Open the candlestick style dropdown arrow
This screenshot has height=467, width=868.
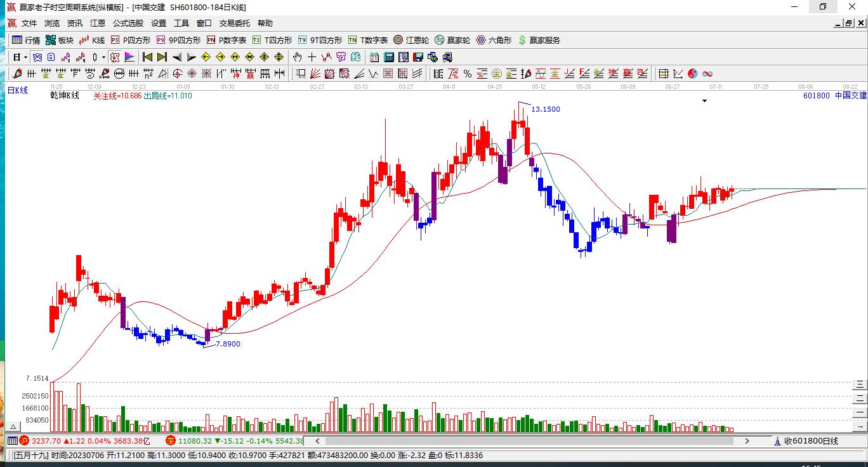pyautogui.click(x=103, y=58)
